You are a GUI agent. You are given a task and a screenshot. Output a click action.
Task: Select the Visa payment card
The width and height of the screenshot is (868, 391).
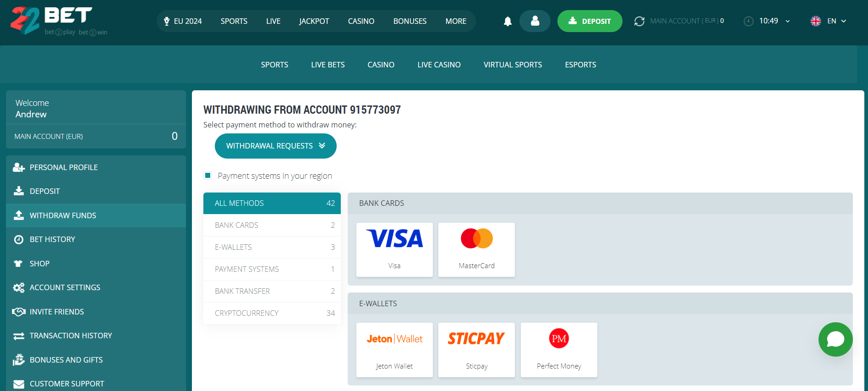point(394,249)
